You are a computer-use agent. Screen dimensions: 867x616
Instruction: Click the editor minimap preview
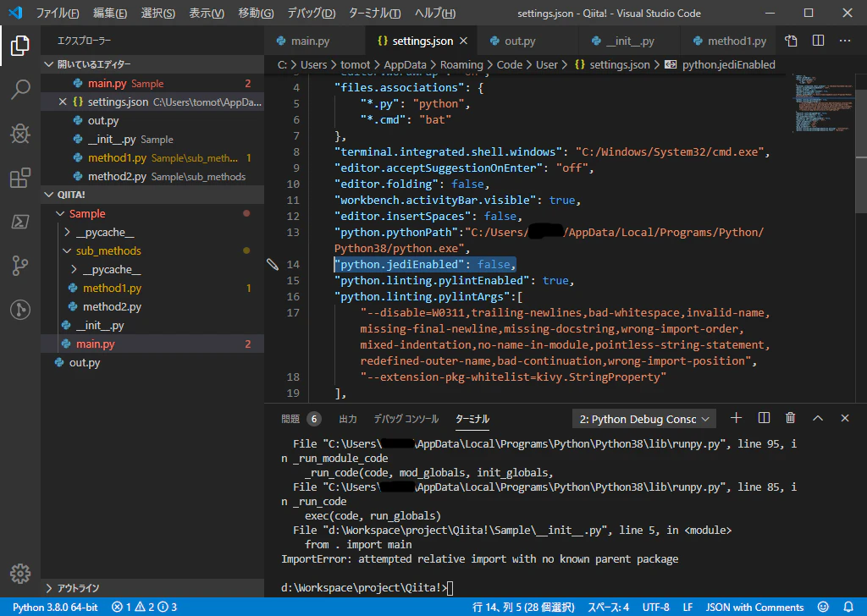pyautogui.click(x=824, y=104)
